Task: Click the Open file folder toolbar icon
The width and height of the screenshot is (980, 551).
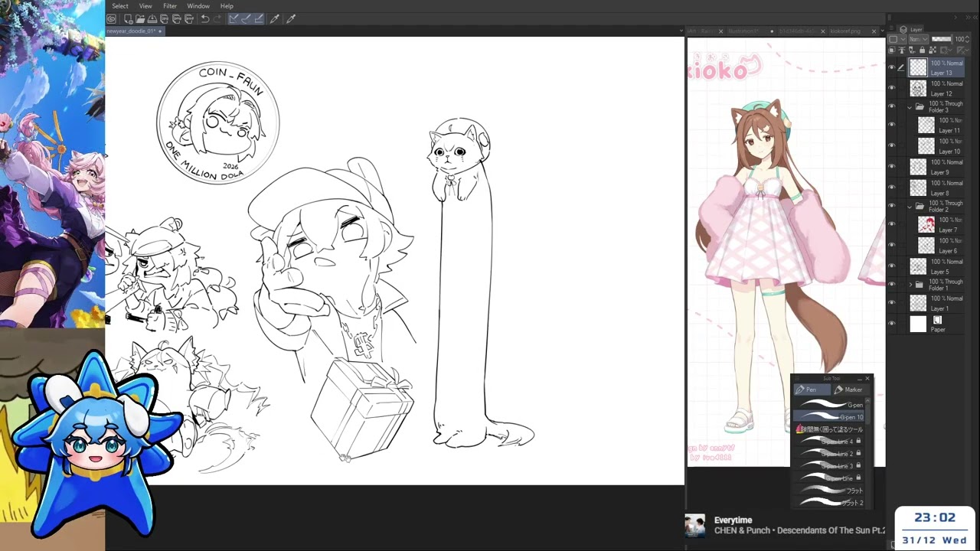Action: tap(140, 18)
